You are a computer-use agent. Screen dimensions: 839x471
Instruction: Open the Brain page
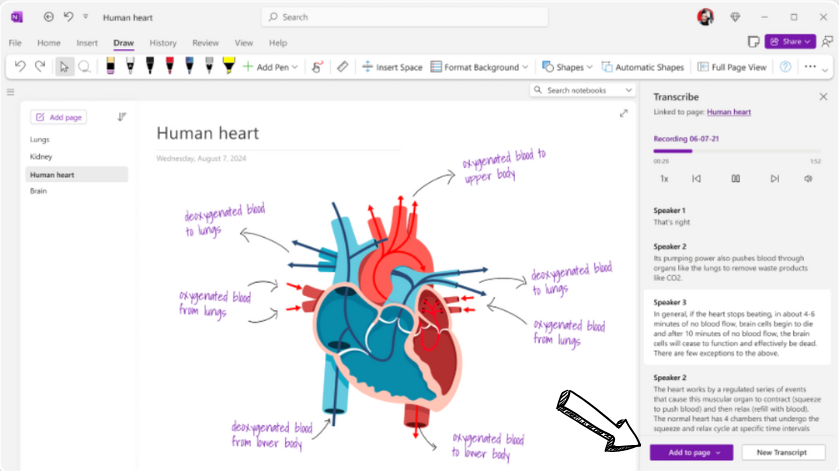[x=38, y=191]
